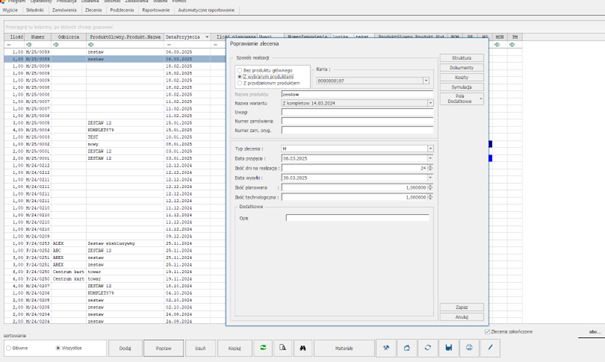Click the filter icon under Numer column
This screenshot has height=362, width=605.
click(x=29, y=45)
